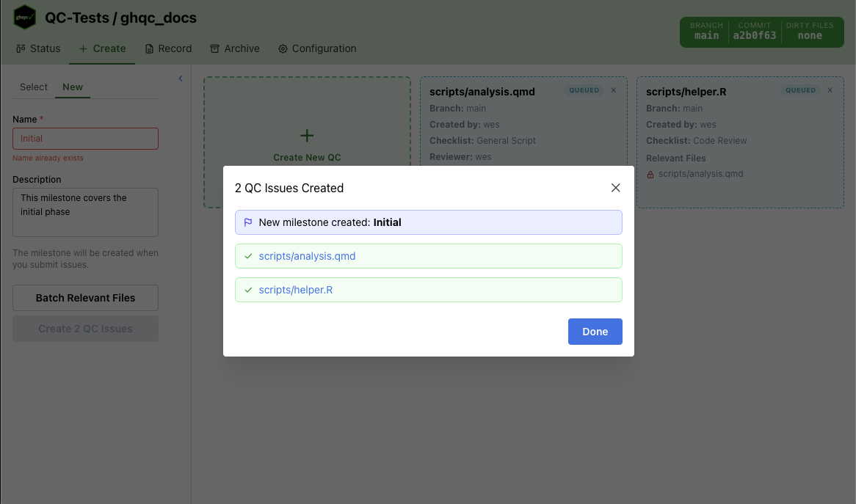This screenshot has height=504, width=856.
Task: Switch to the Record tab
Action: (x=168, y=48)
